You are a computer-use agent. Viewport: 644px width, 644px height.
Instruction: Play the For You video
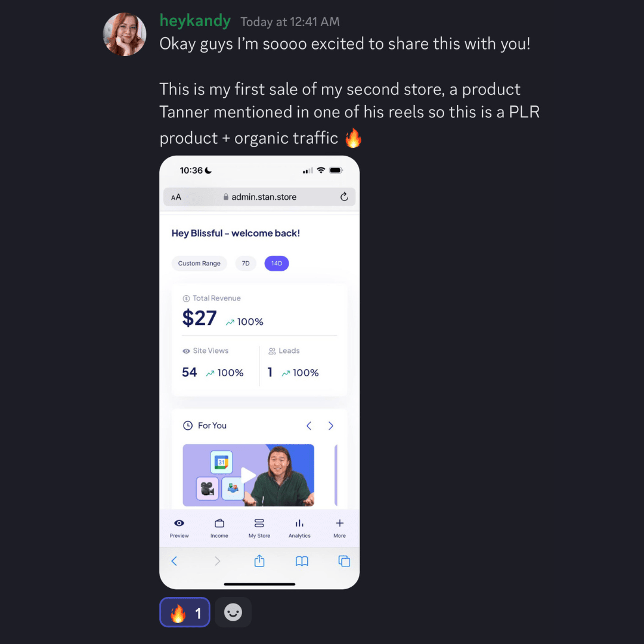click(248, 475)
